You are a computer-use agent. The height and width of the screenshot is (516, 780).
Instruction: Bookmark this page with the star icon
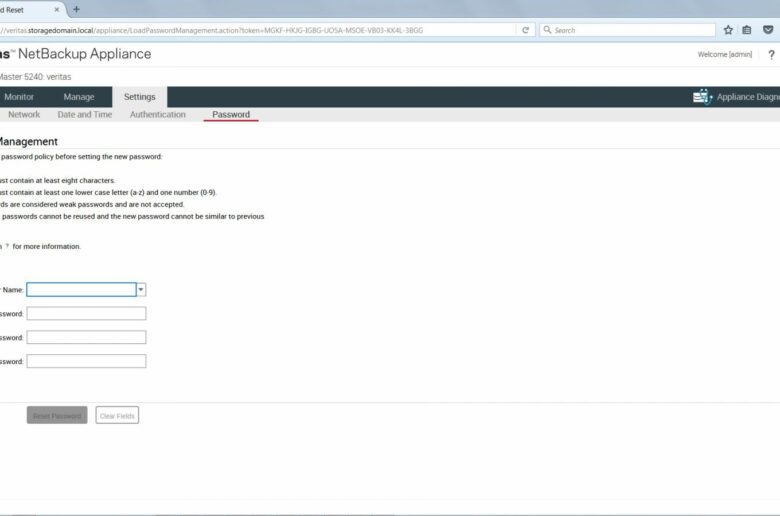pyautogui.click(x=728, y=30)
